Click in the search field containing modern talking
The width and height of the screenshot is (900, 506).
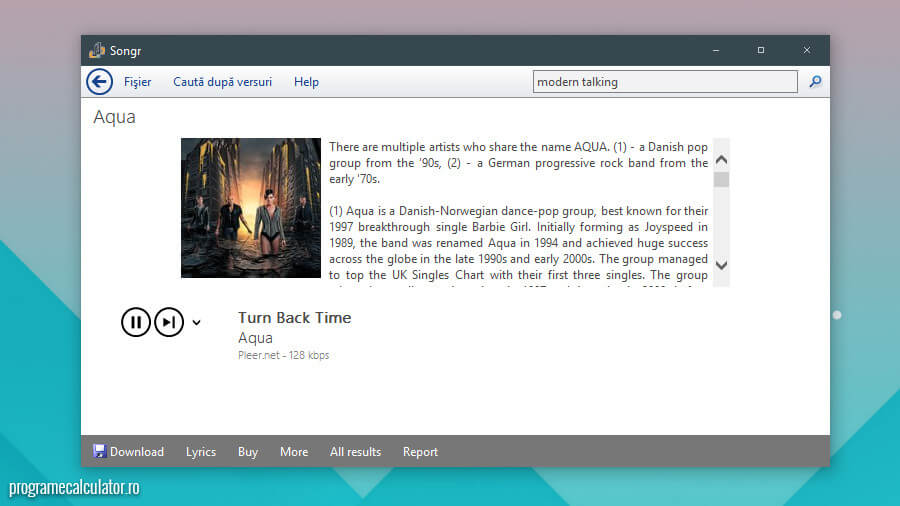tap(664, 82)
